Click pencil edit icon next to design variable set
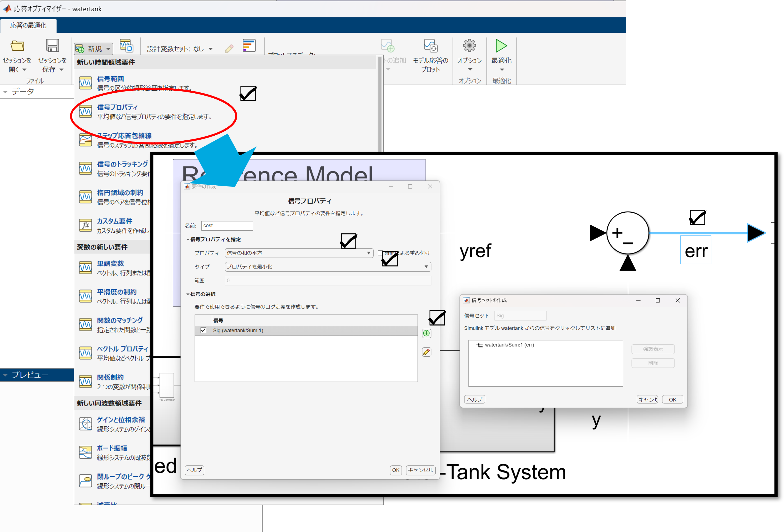Viewport: 784px width, 532px height. tap(229, 49)
